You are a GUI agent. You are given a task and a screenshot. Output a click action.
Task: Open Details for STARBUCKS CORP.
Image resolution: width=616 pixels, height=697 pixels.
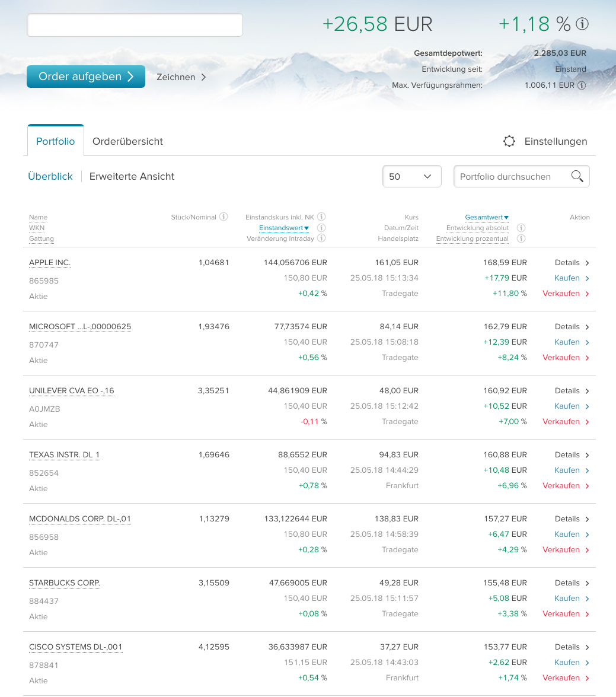tap(567, 583)
